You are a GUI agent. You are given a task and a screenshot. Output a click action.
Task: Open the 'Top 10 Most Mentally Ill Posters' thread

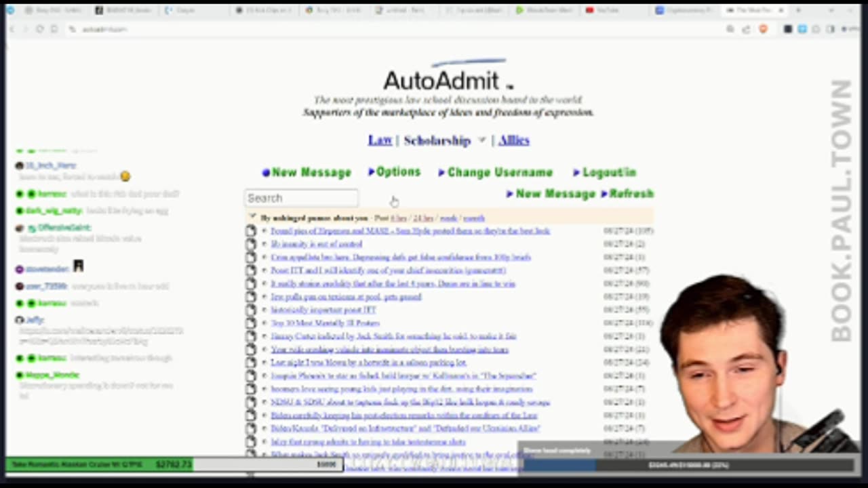(325, 323)
